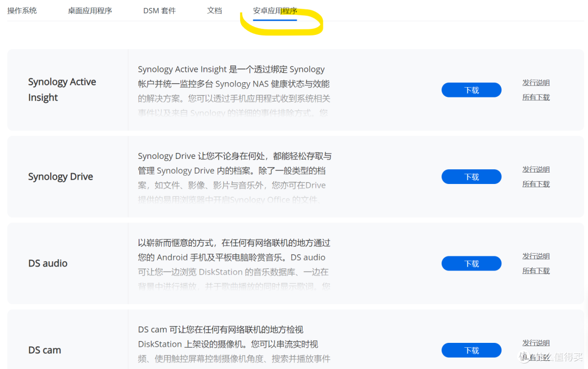Click the DS cam title
The image size is (588, 369).
pyautogui.click(x=44, y=350)
